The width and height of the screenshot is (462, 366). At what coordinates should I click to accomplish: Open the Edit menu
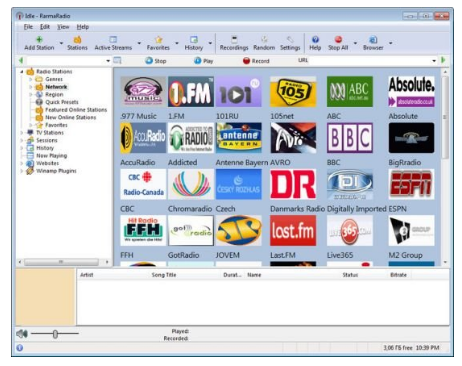tap(45, 27)
